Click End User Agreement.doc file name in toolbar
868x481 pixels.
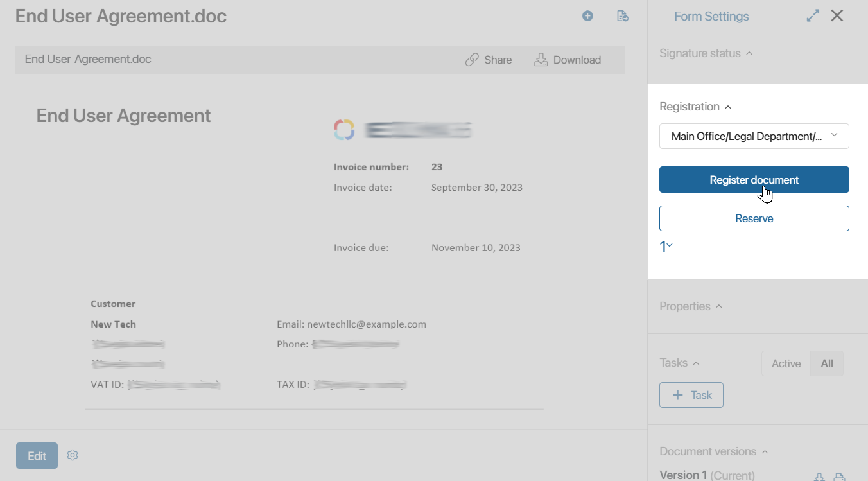88,59
